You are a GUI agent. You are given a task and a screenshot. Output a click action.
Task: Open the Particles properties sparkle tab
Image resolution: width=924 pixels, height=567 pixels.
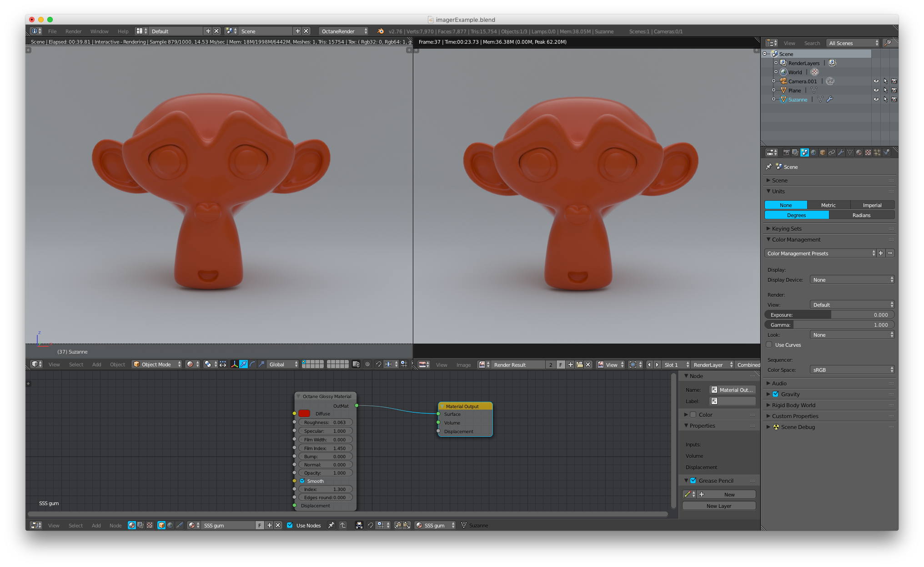coord(877,152)
